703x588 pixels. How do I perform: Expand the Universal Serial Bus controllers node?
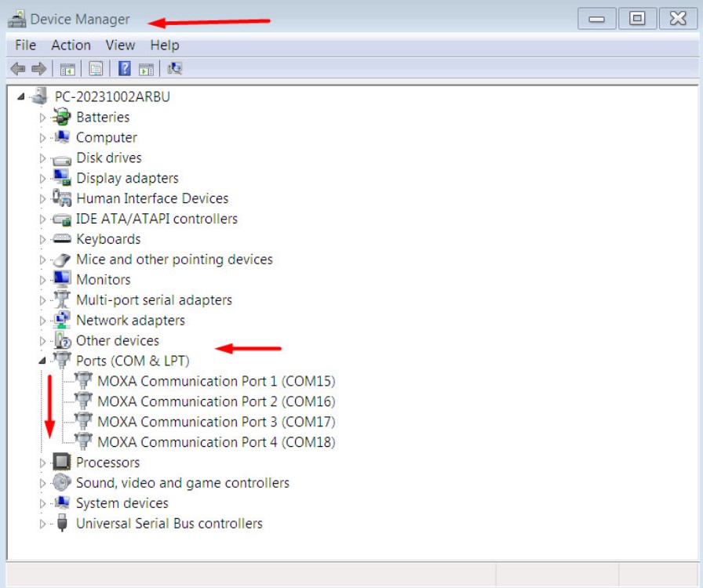click(42, 524)
